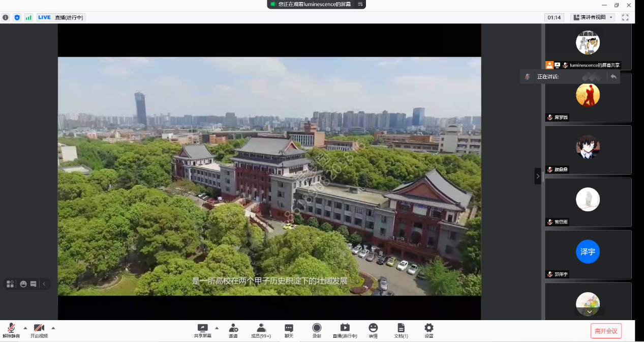This screenshot has width=644, height=342.
Task: Click the red 离开会议 button
Action: (606, 331)
